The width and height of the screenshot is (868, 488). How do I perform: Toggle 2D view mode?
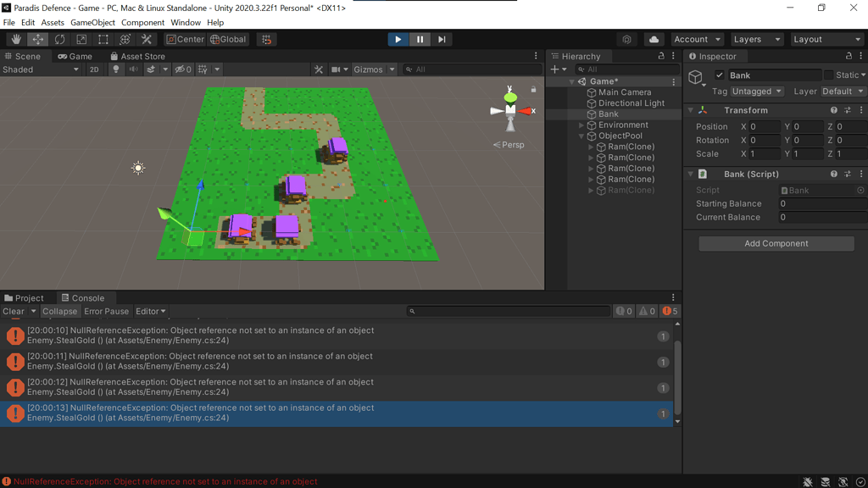coord(94,69)
